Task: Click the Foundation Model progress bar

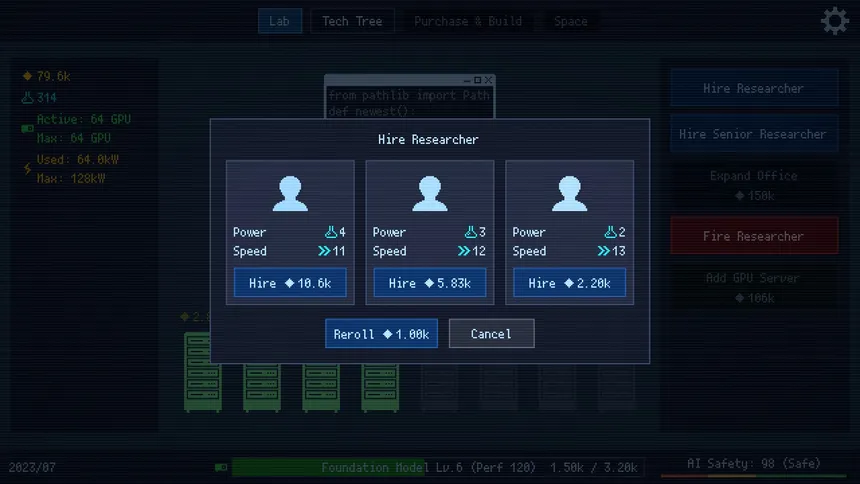Action: [438, 468]
